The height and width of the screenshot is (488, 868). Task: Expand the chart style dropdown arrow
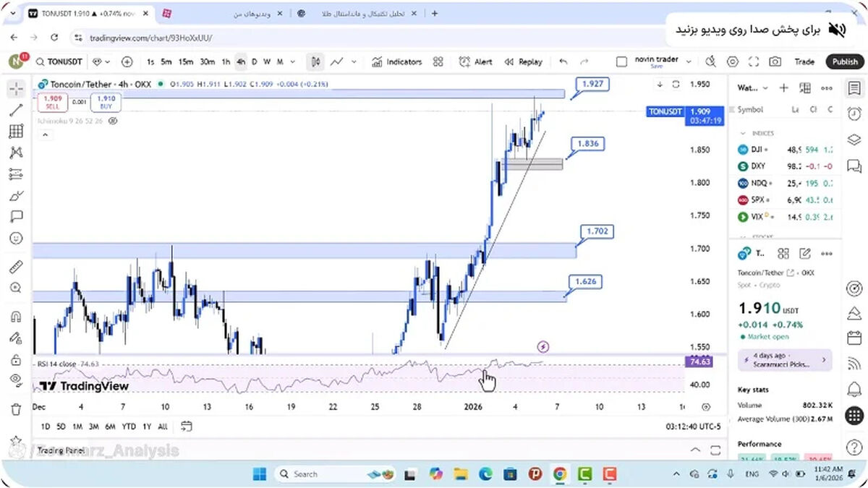pyautogui.click(x=354, y=62)
